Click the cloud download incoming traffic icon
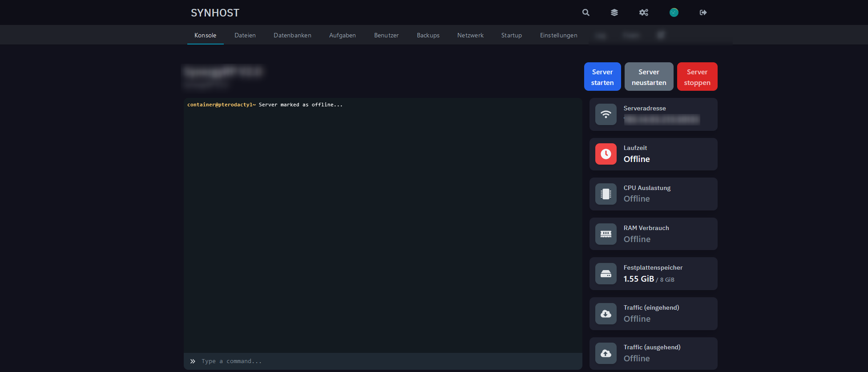Screen dimensions: 868x372 (x=606, y=314)
